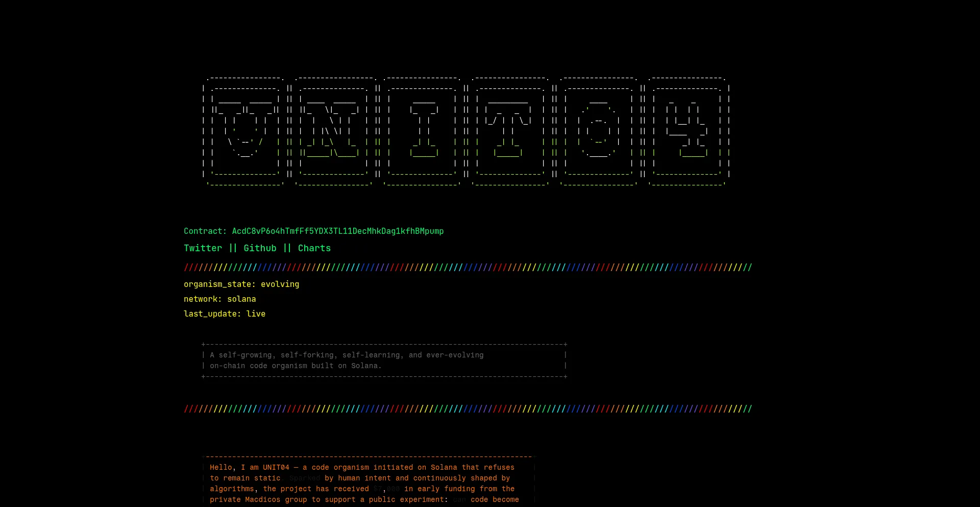
Task: Click the ASCII art letter I block
Action: [423, 131]
